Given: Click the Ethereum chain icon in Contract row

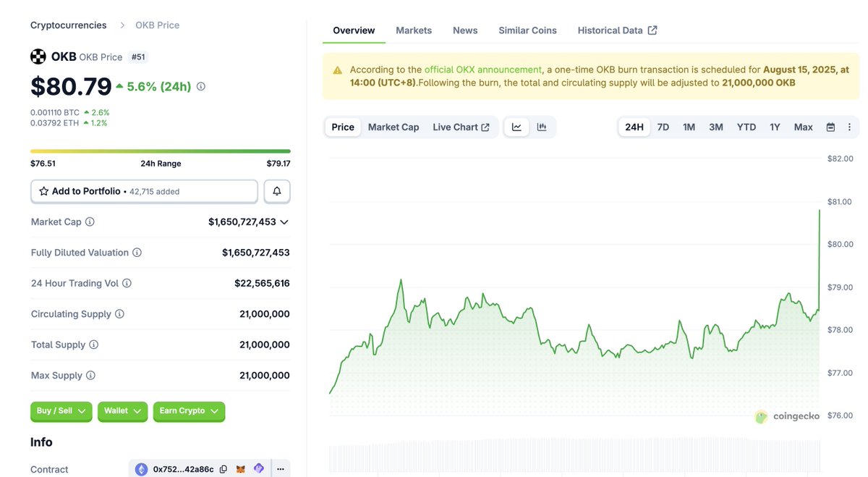Looking at the screenshot, I should 141,469.
